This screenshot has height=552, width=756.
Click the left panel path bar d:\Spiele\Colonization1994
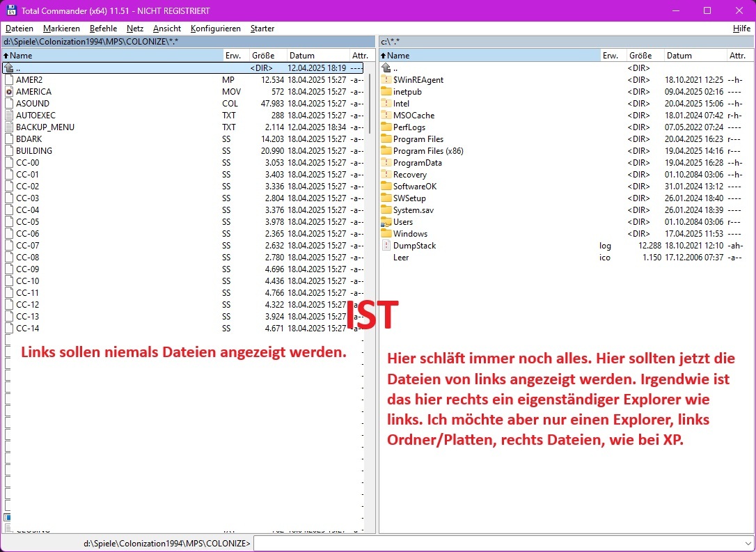coord(189,42)
